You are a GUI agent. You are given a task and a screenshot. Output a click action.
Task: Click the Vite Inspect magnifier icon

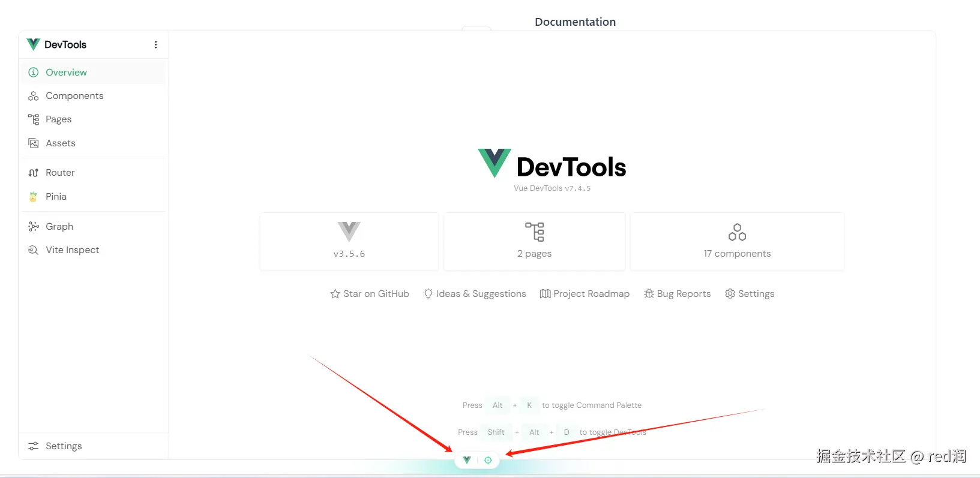click(34, 250)
